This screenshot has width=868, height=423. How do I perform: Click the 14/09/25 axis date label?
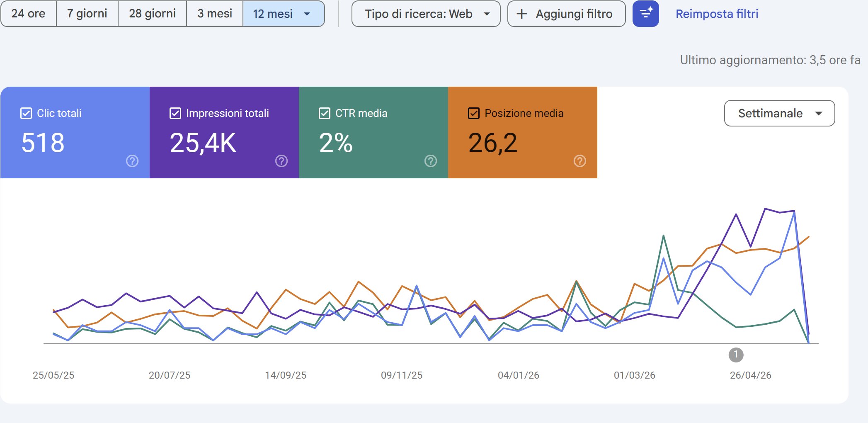click(x=286, y=375)
